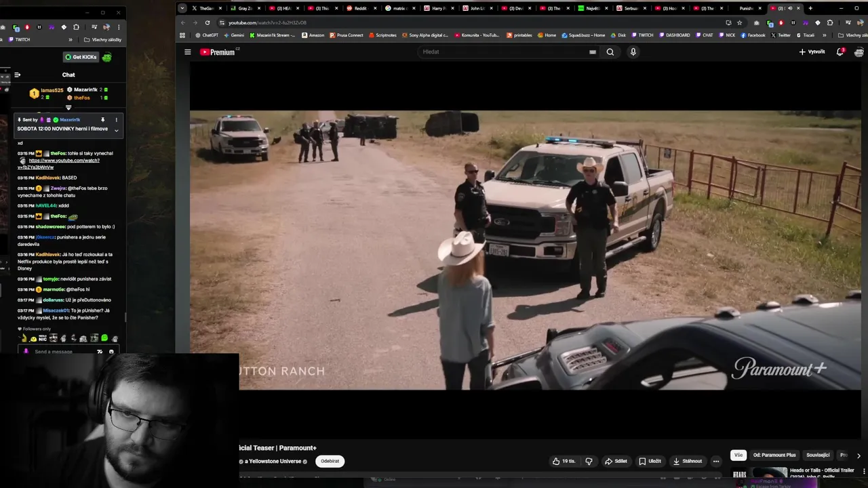The width and height of the screenshot is (868, 488).
Task: Collapse chat with the arrow icon
Action: click(x=18, y=75)
